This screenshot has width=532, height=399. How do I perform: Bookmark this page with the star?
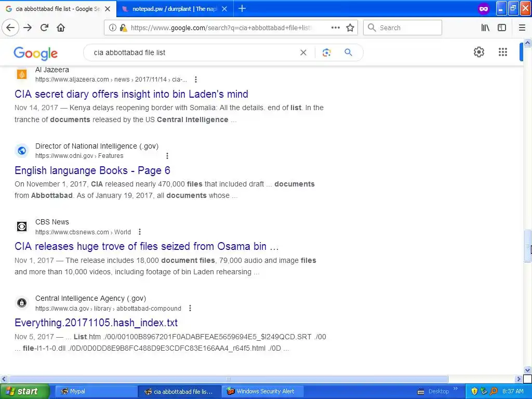(350, 28)
